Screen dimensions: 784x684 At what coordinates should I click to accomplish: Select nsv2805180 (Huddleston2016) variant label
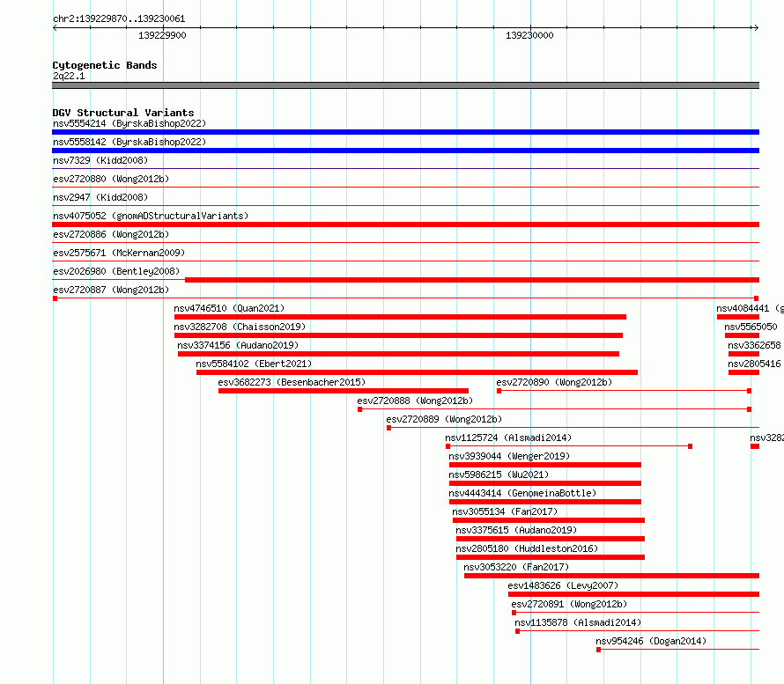pos(527,548)
